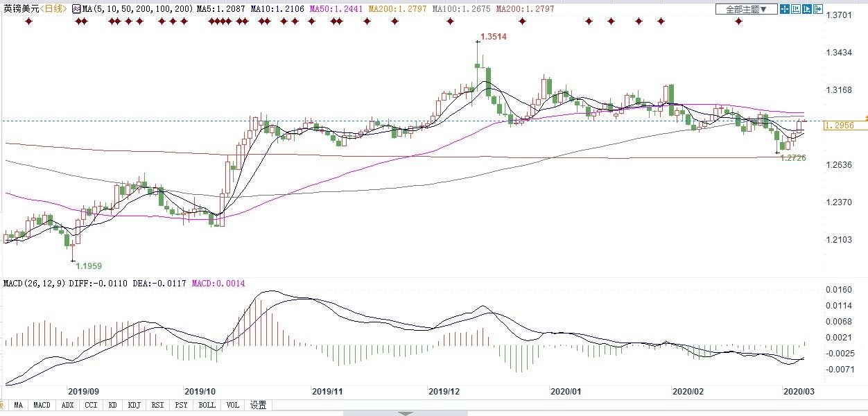Open the 设置 settings button

tap(258, 405)
